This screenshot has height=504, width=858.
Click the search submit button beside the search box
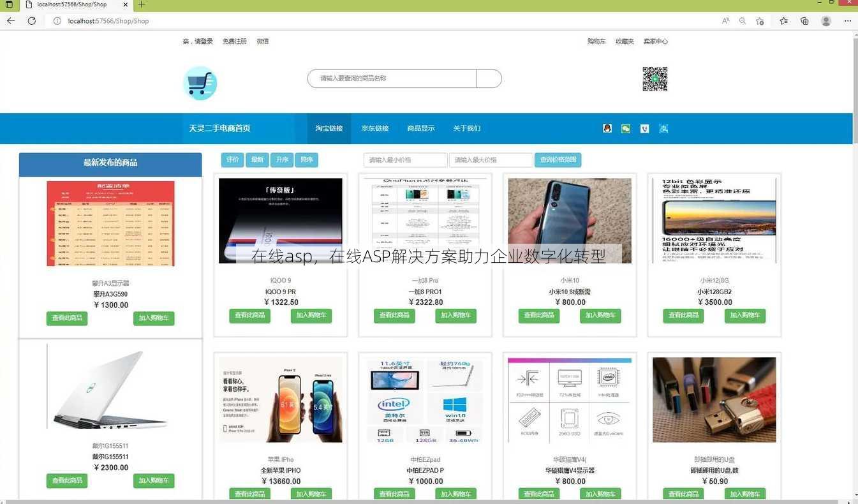[489, 78]
